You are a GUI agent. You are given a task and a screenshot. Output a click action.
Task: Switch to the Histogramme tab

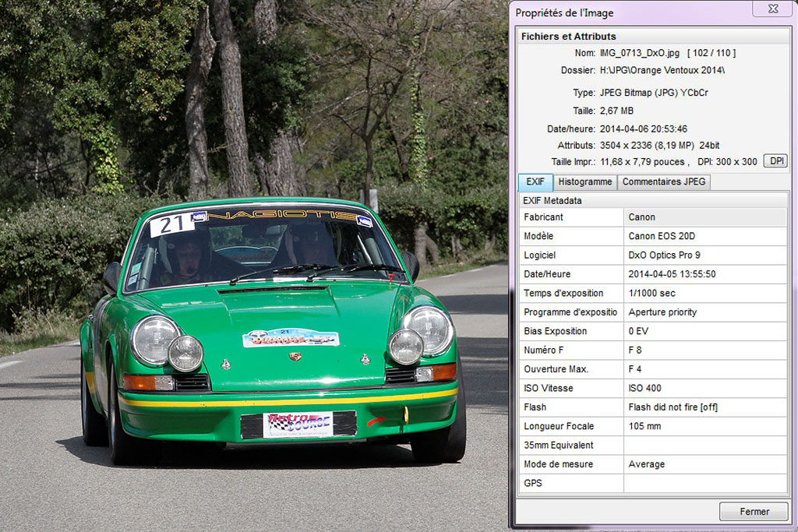pos(585,182)
